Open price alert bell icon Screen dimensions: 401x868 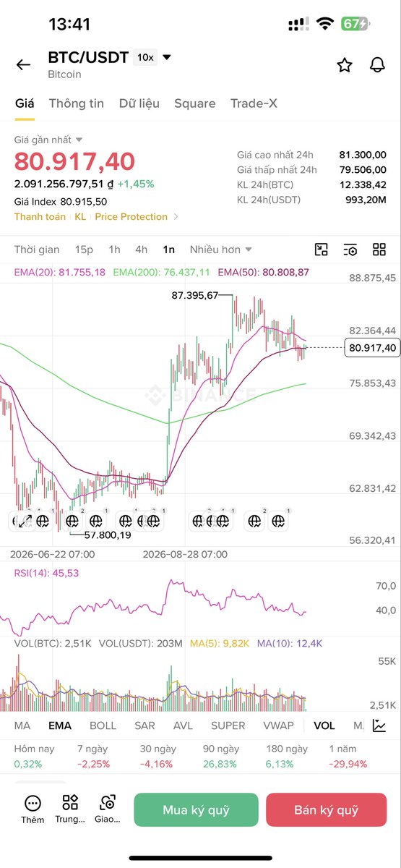[x=377, y=65]
